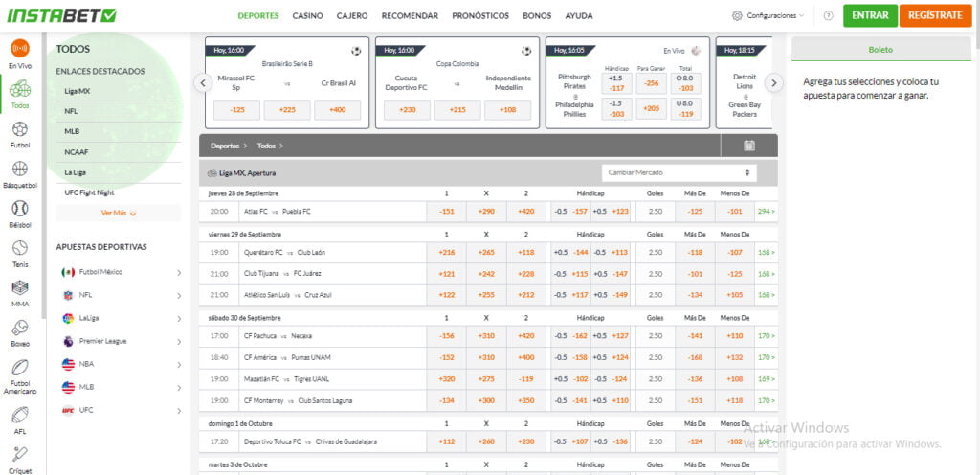The image size is (980, 475).
Task: Open 170 more markets for CF Pachuca match
Action: 767,335
